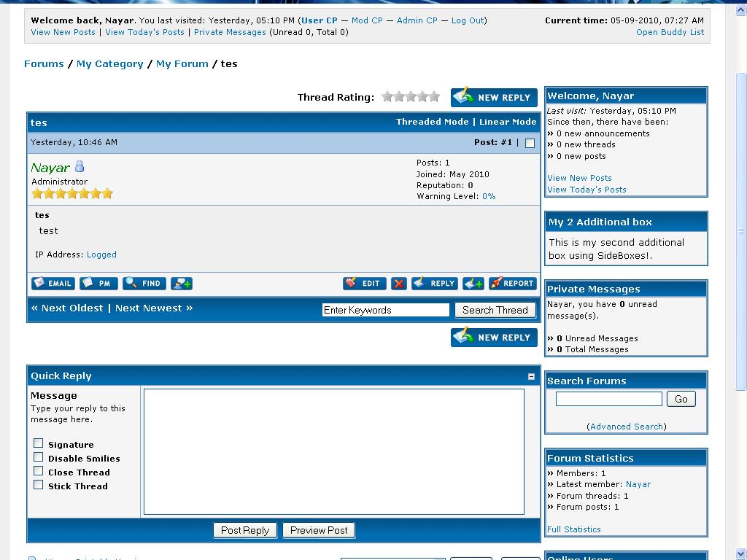Open Nayar's profile from post author name
747x560 pixels.
[50, 168]
